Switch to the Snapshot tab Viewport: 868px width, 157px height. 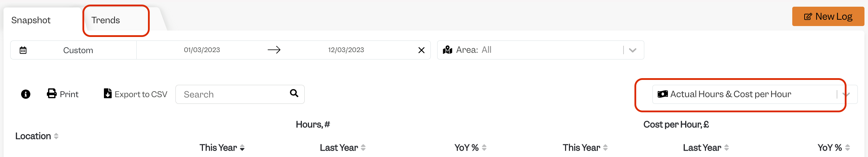point(31,20)
